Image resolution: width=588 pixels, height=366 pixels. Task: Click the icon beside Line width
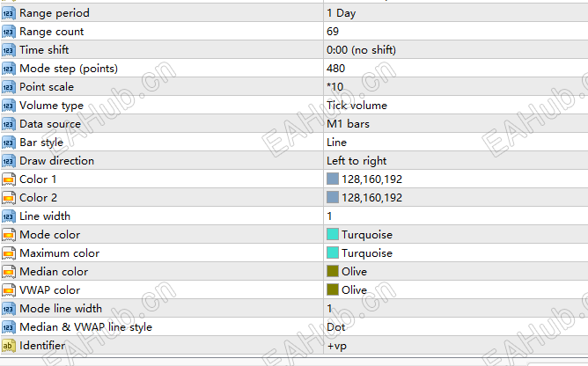pos(9,216)
